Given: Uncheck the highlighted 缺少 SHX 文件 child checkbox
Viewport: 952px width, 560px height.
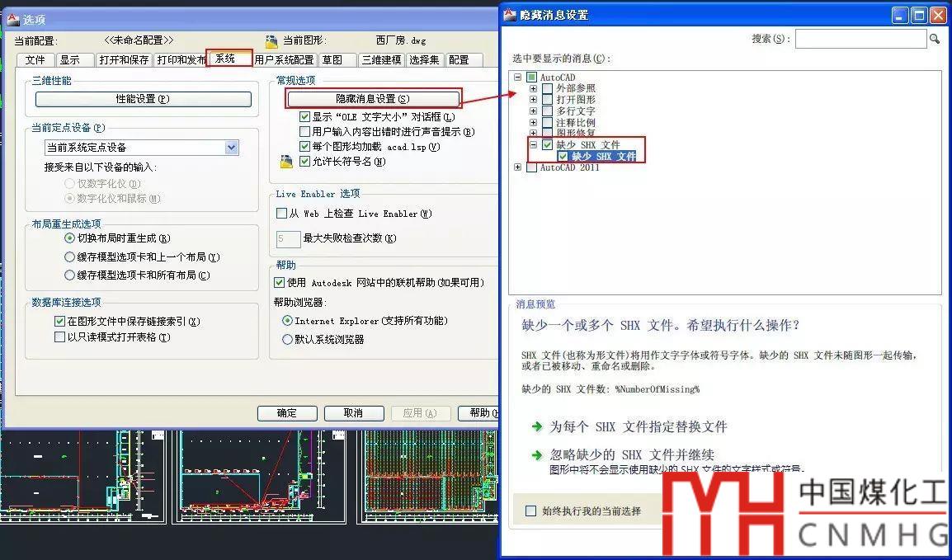Looking at the screenshot, I should point(563,156).
